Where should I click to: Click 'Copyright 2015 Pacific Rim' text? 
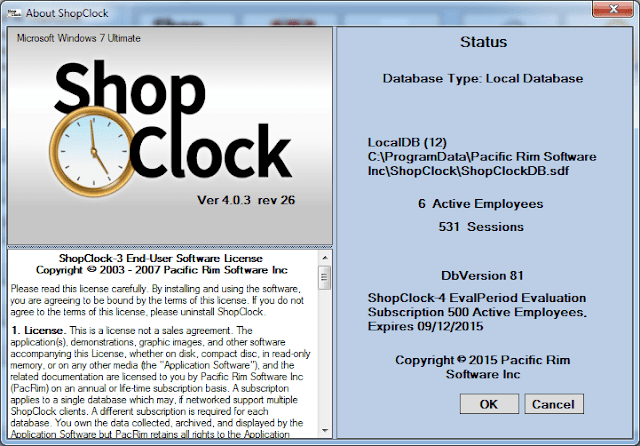click(x=482, y=360)
